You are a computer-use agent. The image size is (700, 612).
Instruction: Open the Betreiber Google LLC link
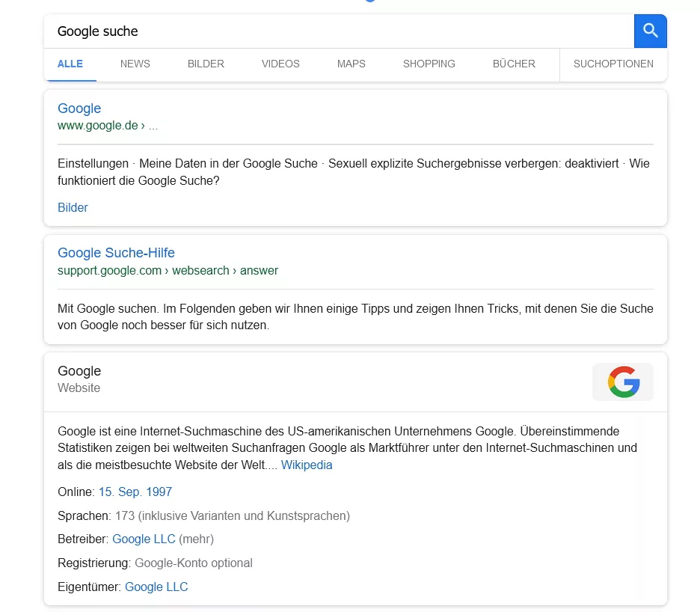point(144,539)
